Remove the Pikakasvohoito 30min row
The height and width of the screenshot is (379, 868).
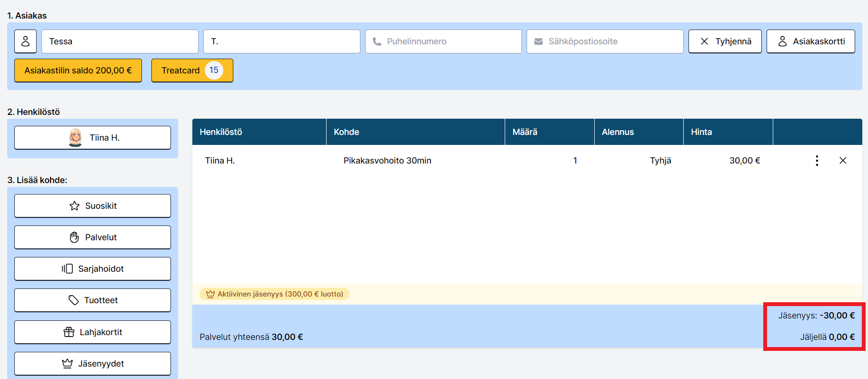[x=842, y=161]
